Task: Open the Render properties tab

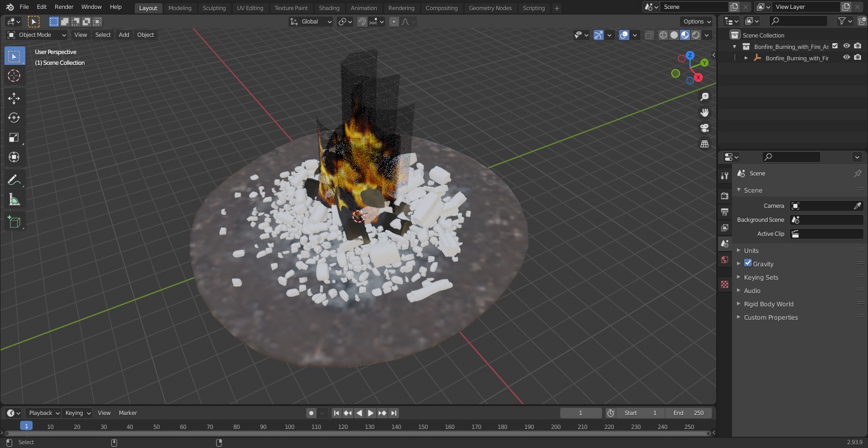Action: click(x=724, y=196)
